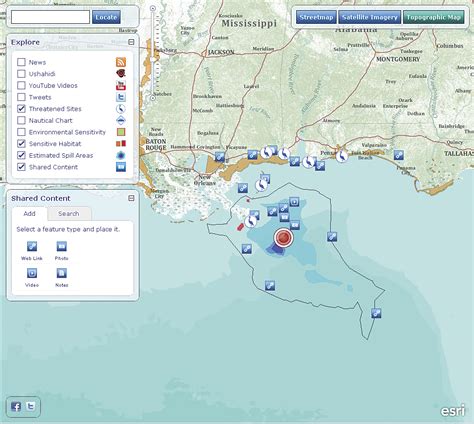The height and width of the screenshot is (424, 474).
Task: Collapse the Explore panel
Action: pyautogui.click(x=131, y=42)
